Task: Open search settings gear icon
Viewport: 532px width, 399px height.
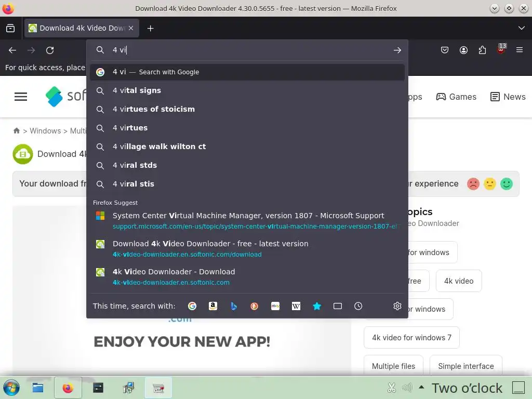Action: (397, 306)
